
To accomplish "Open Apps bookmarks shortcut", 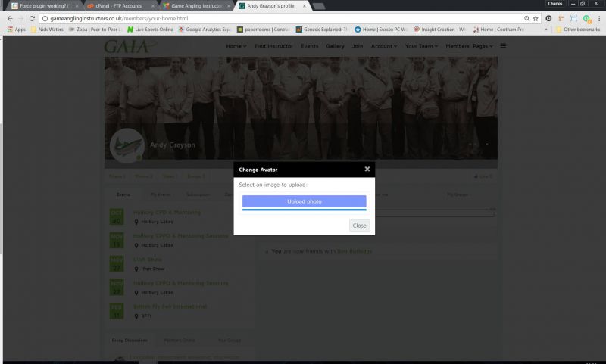I will [x=16, y=30].
